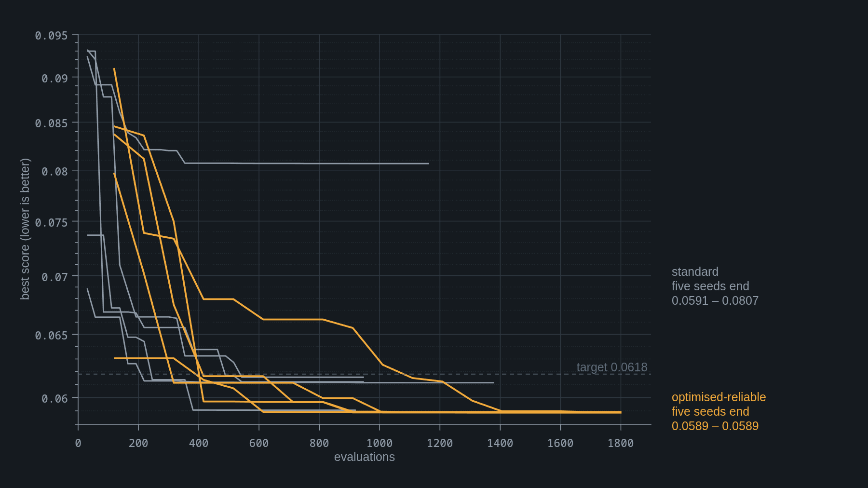Click the y-axis tick label 0.07

point(54,277)
